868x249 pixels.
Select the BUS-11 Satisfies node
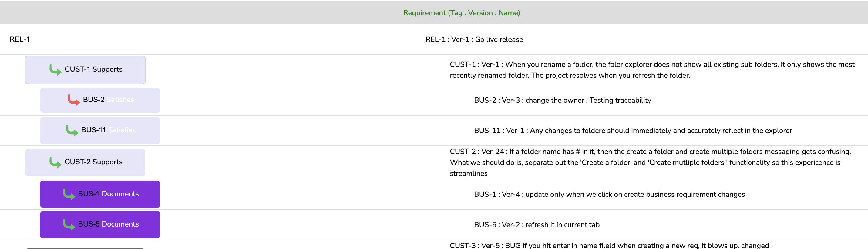[100, 131]
